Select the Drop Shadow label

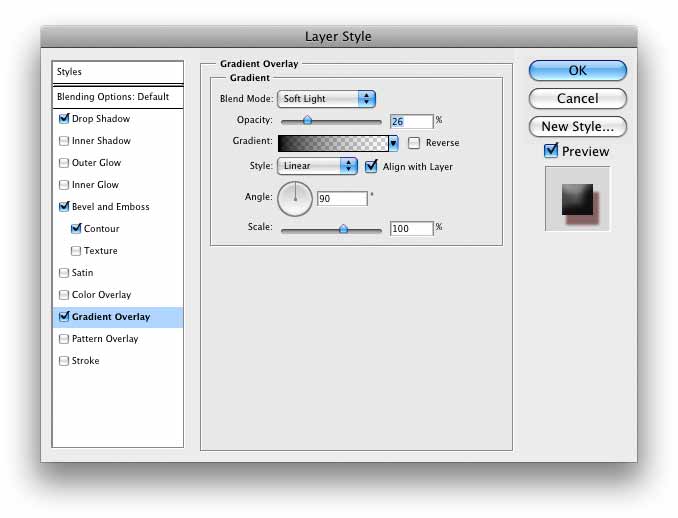tap(101, 118)
